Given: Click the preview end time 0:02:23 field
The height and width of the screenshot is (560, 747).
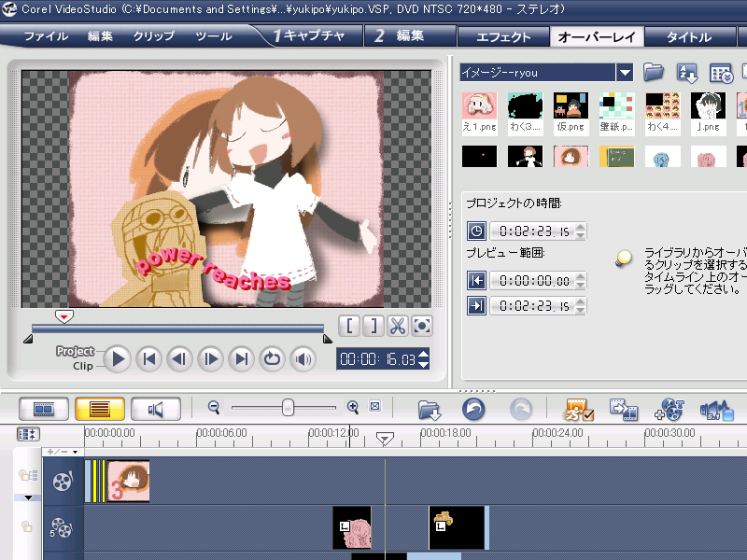Looking at the screenshot, I should (532, 306).
